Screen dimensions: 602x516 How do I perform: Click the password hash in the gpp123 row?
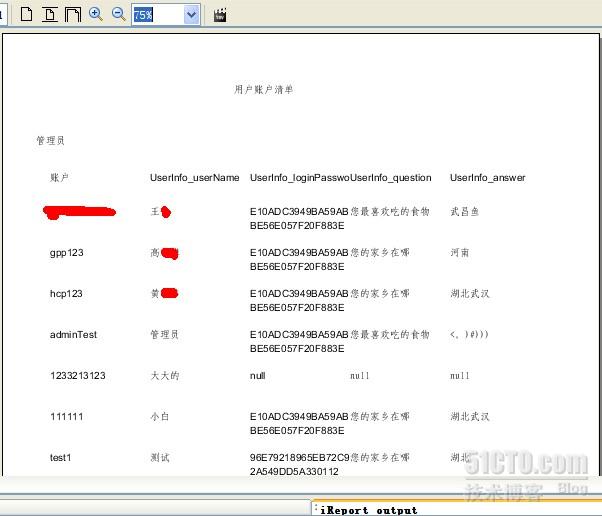click(x=299, y=260)
